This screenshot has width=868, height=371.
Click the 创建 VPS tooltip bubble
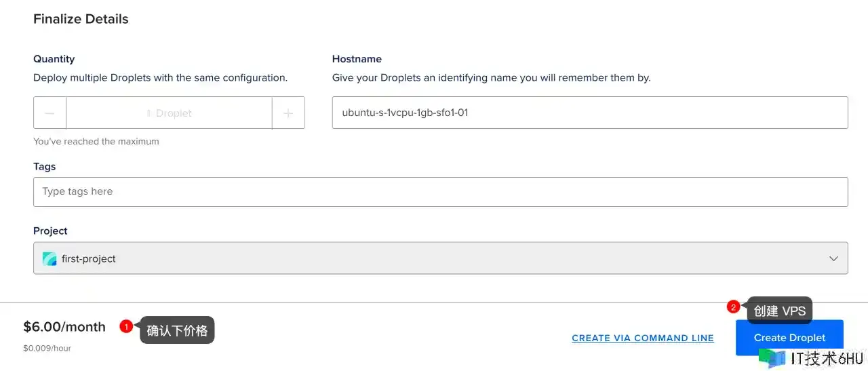[780, 311]
